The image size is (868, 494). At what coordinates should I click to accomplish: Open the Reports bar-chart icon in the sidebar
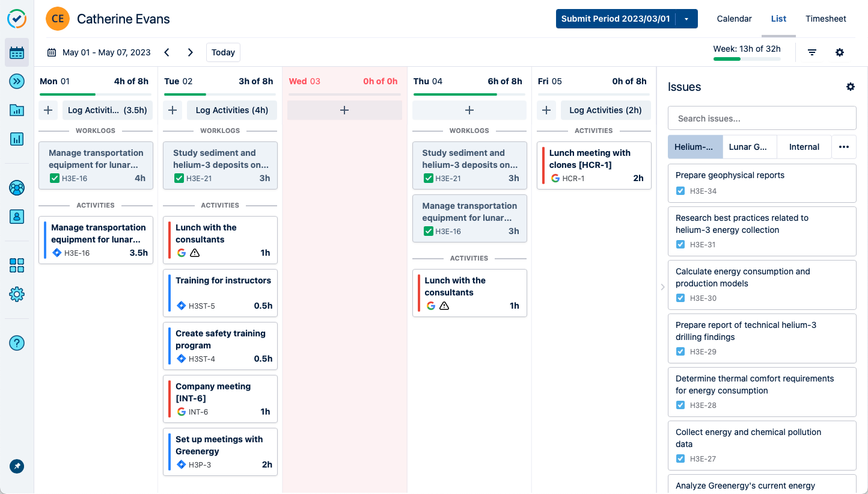(17, 139)
